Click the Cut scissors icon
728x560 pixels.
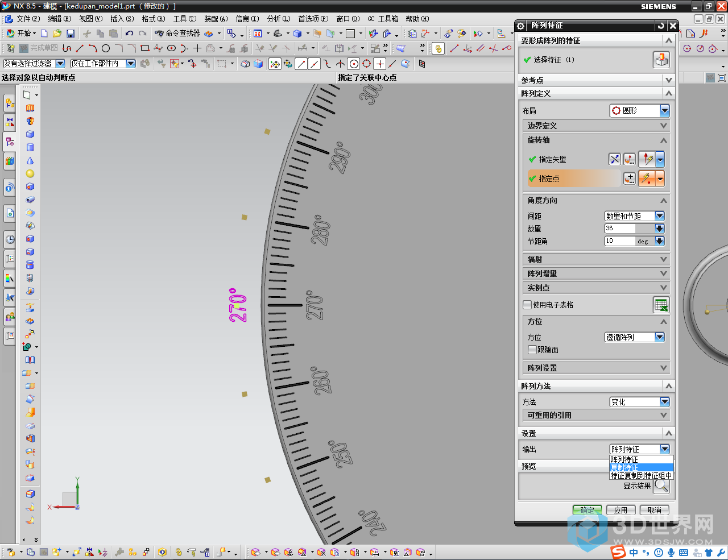click(x=87, y=34)
